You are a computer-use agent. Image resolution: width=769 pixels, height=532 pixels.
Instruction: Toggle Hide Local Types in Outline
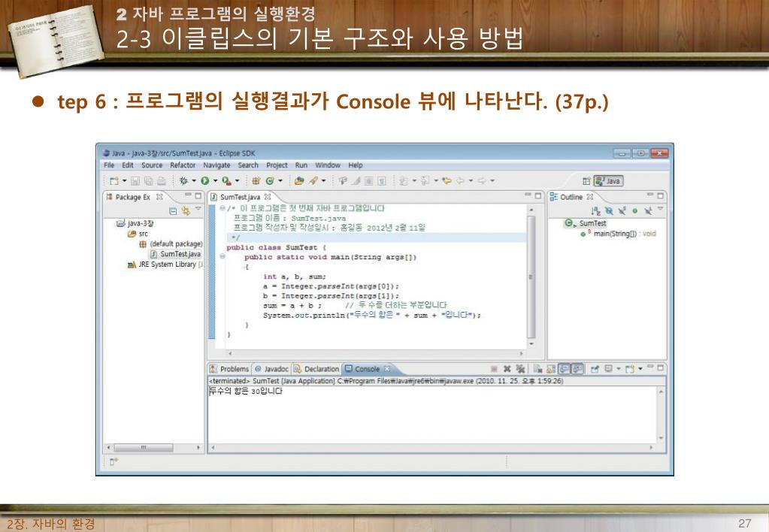[x=648, y=211]
